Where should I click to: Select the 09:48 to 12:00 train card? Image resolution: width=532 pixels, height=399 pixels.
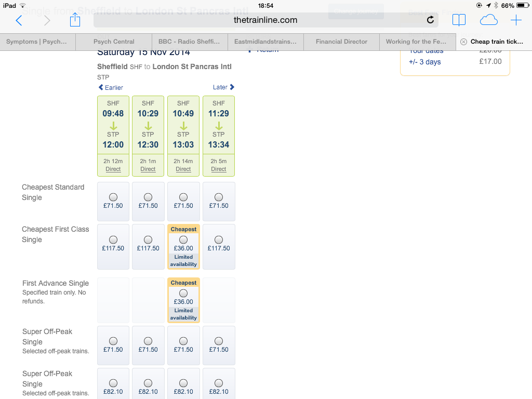113,136
